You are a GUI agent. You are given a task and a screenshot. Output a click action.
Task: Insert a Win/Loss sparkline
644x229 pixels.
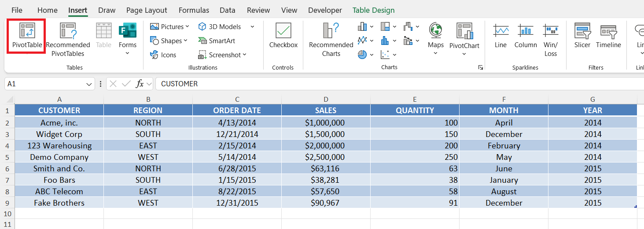click(551, 40)
